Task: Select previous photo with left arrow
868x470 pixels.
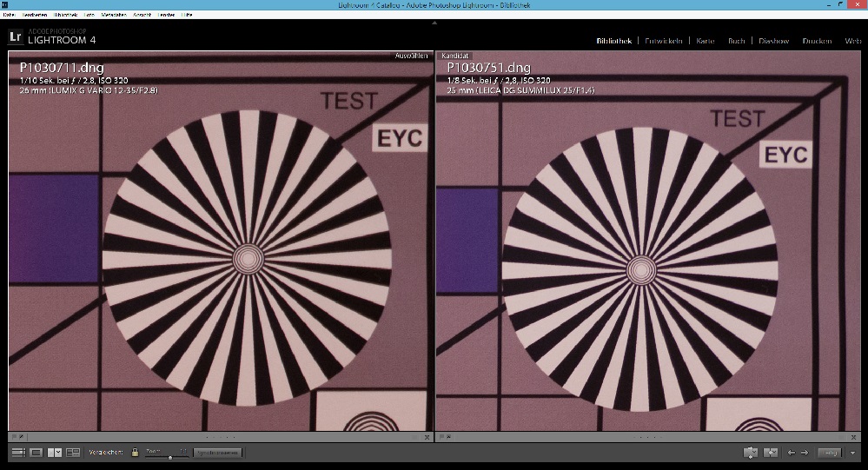Action: click(x=792, y=453)
